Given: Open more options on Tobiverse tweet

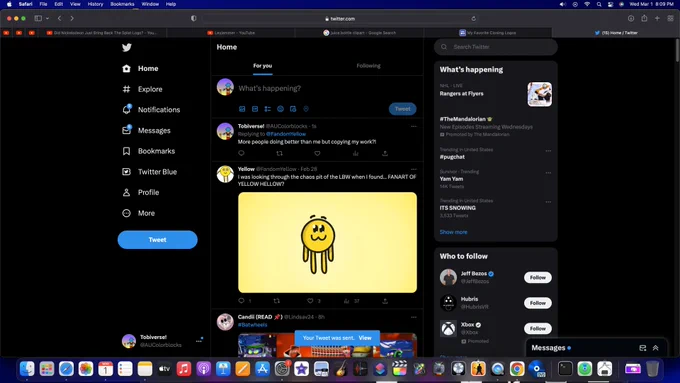Looking at the screenshot, I should (414, 126).
